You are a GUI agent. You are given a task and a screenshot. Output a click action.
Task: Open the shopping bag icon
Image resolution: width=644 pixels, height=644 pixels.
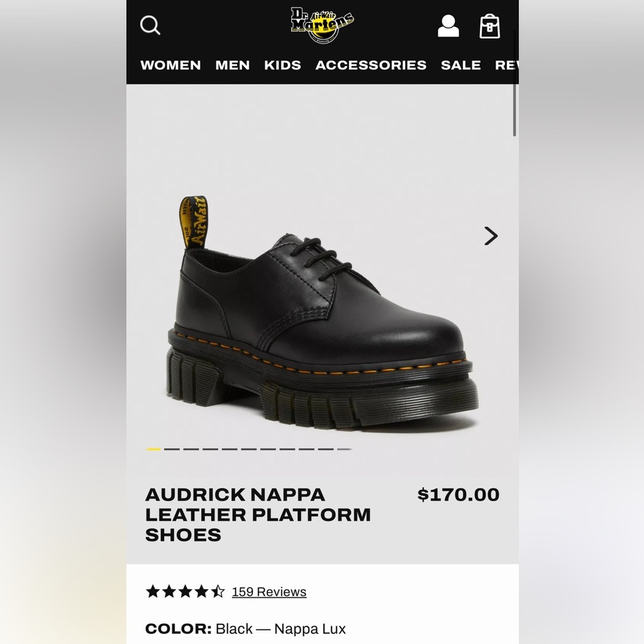(490, 26)
